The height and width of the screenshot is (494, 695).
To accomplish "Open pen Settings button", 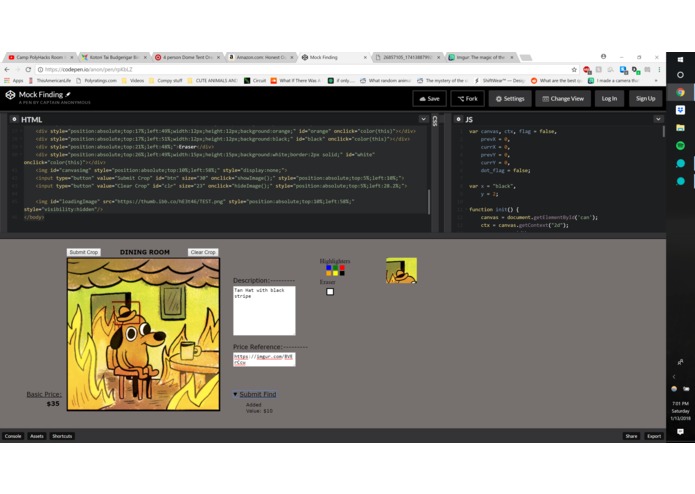I will [510, 98].
